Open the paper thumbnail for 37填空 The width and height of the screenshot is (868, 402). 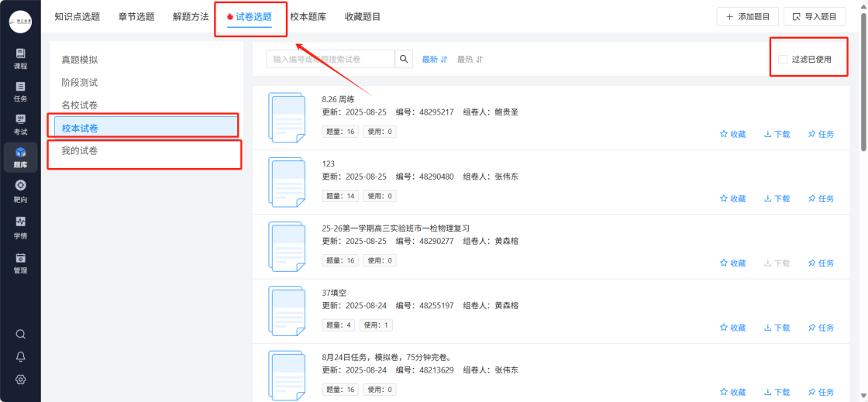pos(286,311)
